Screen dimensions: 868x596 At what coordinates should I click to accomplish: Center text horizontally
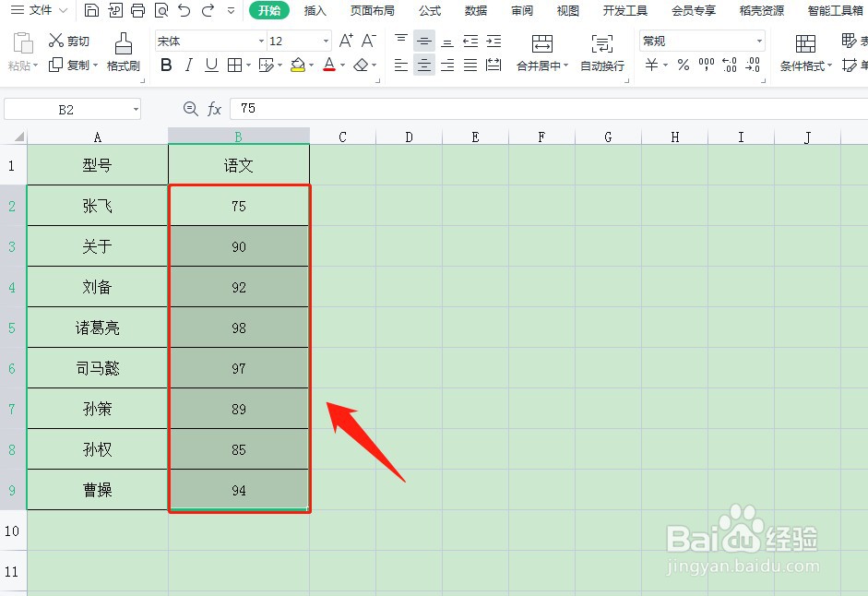pos(424,65)
